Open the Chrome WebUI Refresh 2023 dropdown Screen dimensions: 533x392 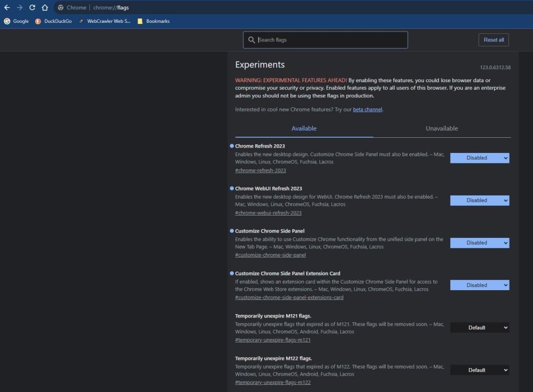click(480, 200)
